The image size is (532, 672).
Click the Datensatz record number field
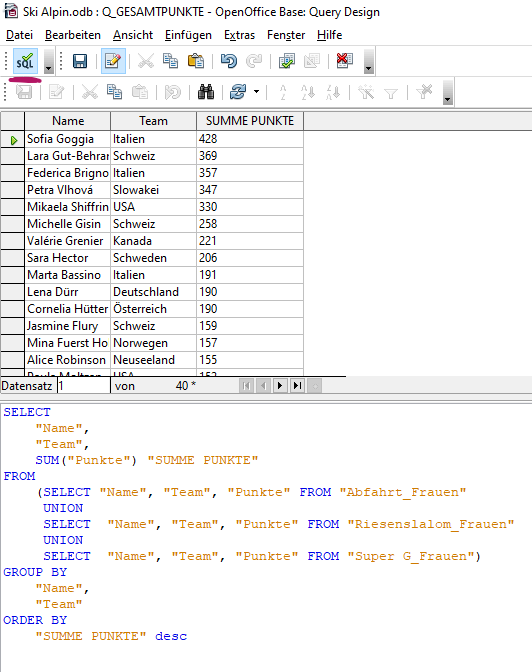pyautogui.click(x=84, y=386)
